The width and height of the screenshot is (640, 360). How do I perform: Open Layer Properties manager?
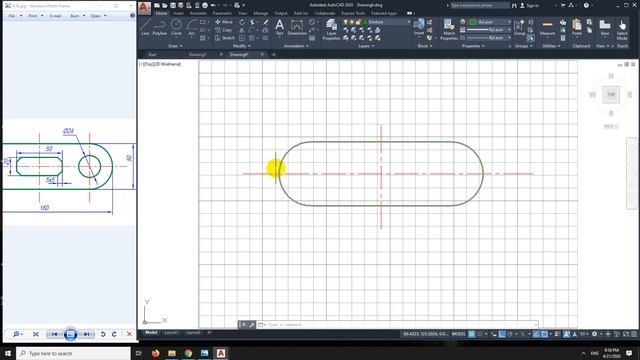tap(331, 29)
